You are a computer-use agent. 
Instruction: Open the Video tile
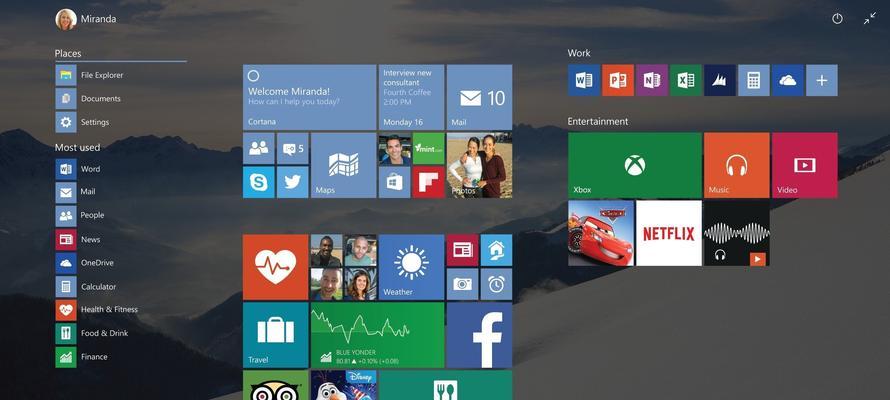pos(805,165)
